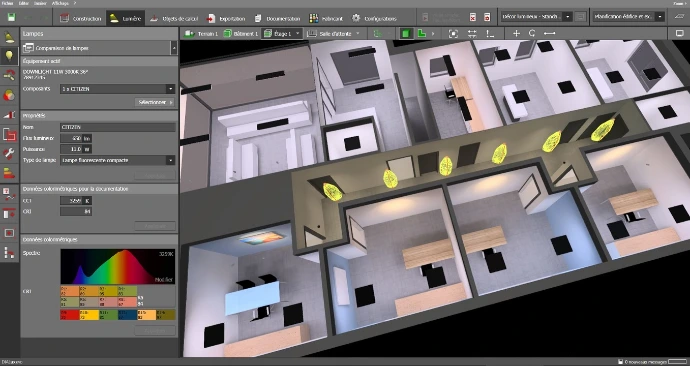Image resolution: width=690 pixels, height=366 pixels.
Task: Open the Composants CITIZEN dropdown
Action: coord(117,89)
